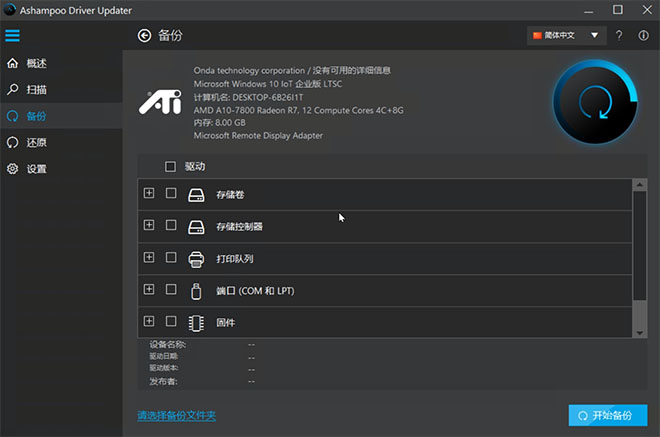Viewport: 660px width, 437px height.
Task: Click the scrollbar up arrow in driver list
Action: click(x=639, y=184)
